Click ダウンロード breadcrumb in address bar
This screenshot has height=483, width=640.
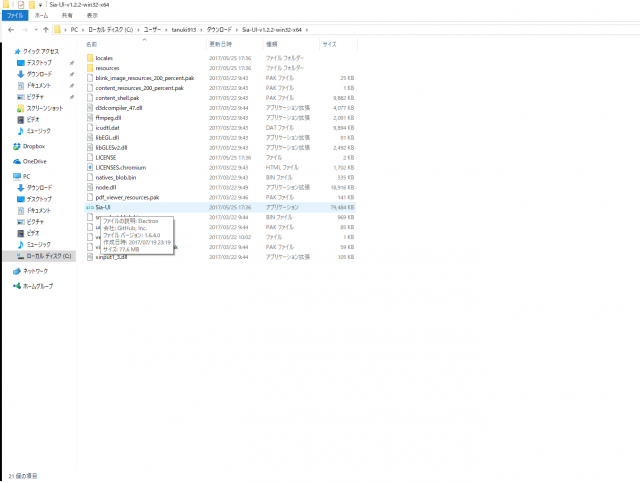tap(219, 30)
